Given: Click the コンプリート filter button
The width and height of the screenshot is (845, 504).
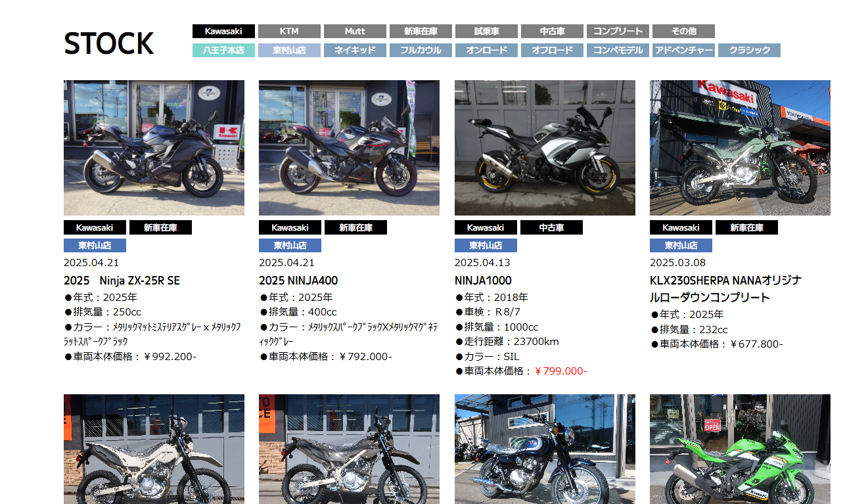Looking at the screenshot, I should (618, 32).
